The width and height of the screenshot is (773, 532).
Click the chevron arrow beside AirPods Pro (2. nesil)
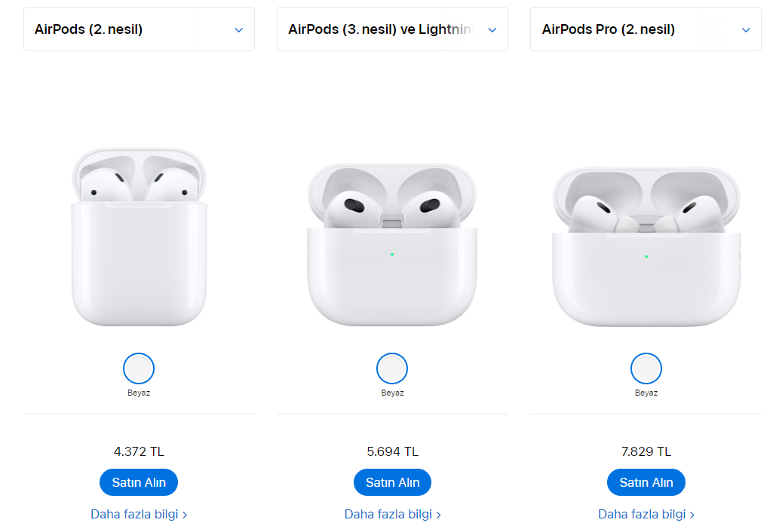[746, 30]
